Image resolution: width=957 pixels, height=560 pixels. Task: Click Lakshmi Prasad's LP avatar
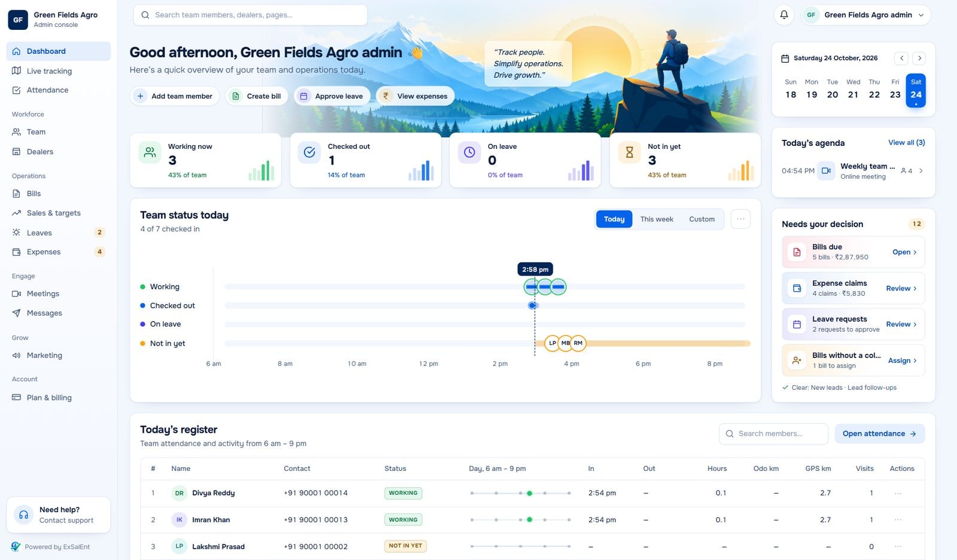point(179,546)
